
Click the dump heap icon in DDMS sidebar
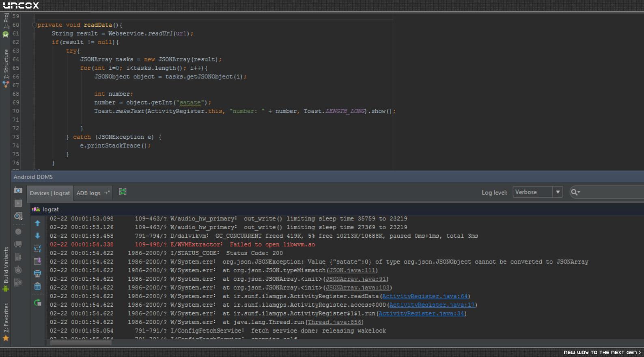point(18,257)
